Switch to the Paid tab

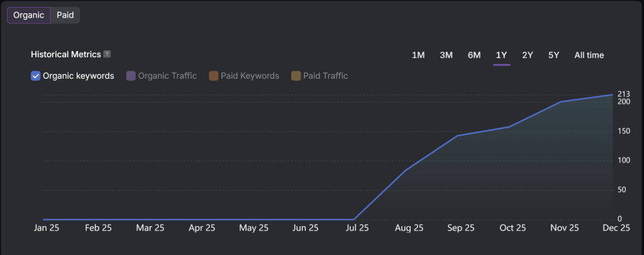click(65, 15)
